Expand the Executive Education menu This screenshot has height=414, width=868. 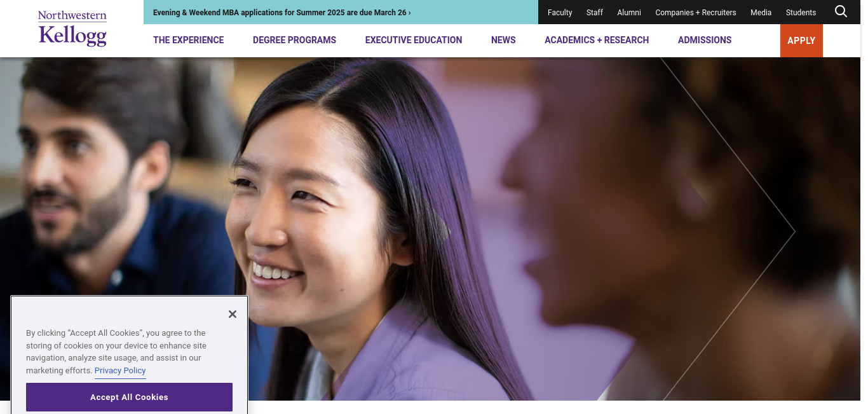pos(414,40)
